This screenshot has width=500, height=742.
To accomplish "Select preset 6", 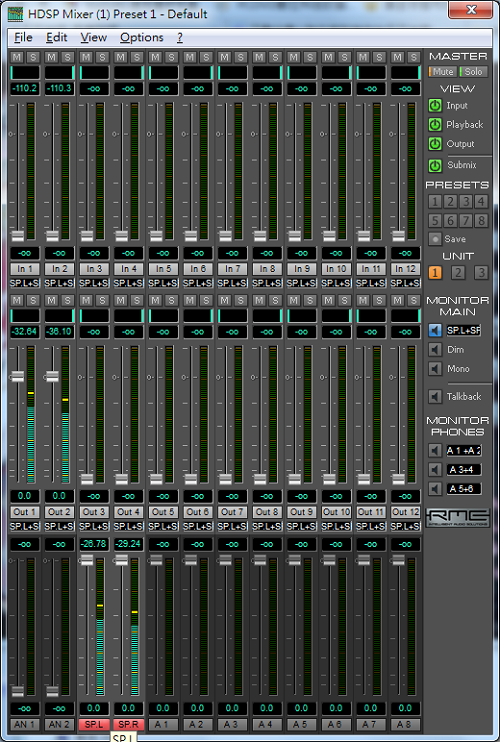I will [450, 221].
